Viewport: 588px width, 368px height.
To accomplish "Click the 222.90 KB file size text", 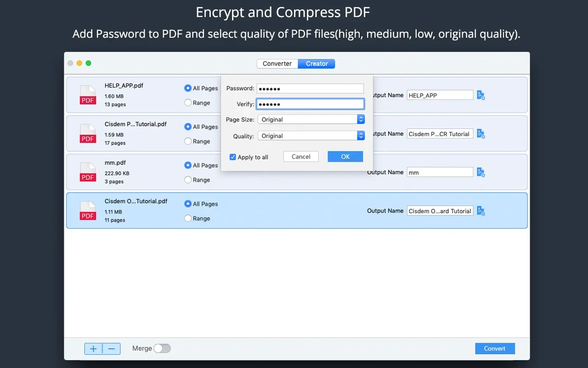I will point(117,174).
